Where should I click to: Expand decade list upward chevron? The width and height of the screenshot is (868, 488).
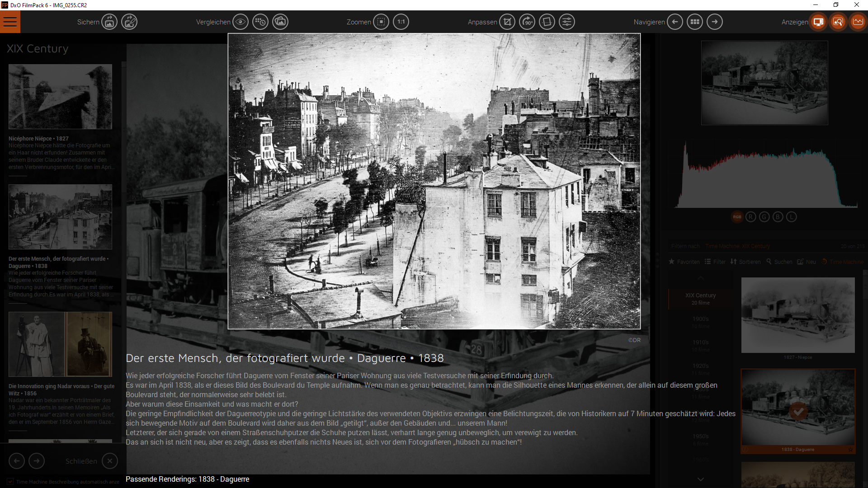701,278
